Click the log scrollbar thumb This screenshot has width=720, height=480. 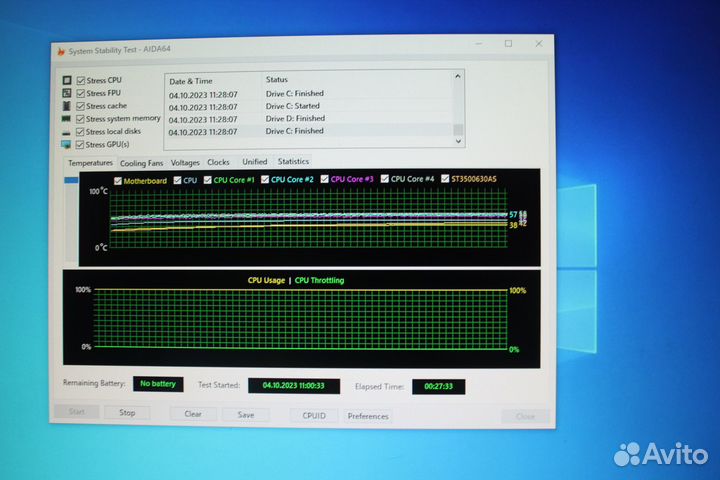[458, 130]
